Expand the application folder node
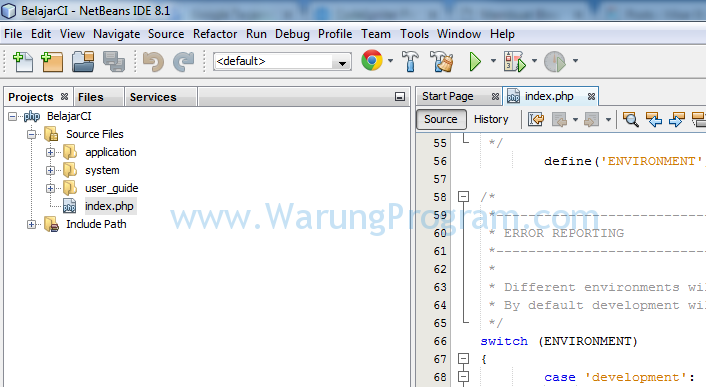 point(50,153)
